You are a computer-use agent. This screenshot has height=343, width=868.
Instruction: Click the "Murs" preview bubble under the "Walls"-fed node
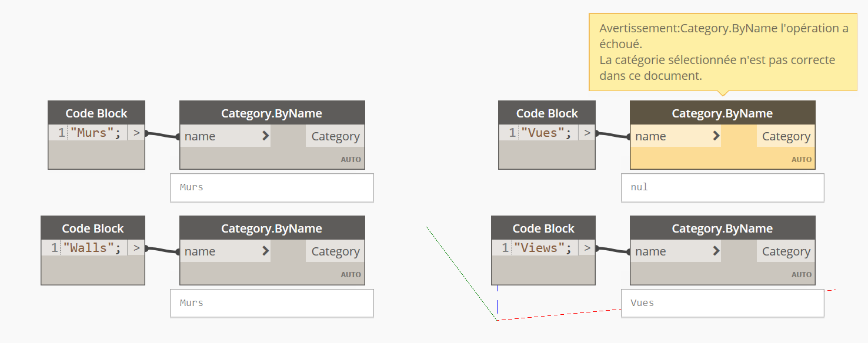coord(272,303)
